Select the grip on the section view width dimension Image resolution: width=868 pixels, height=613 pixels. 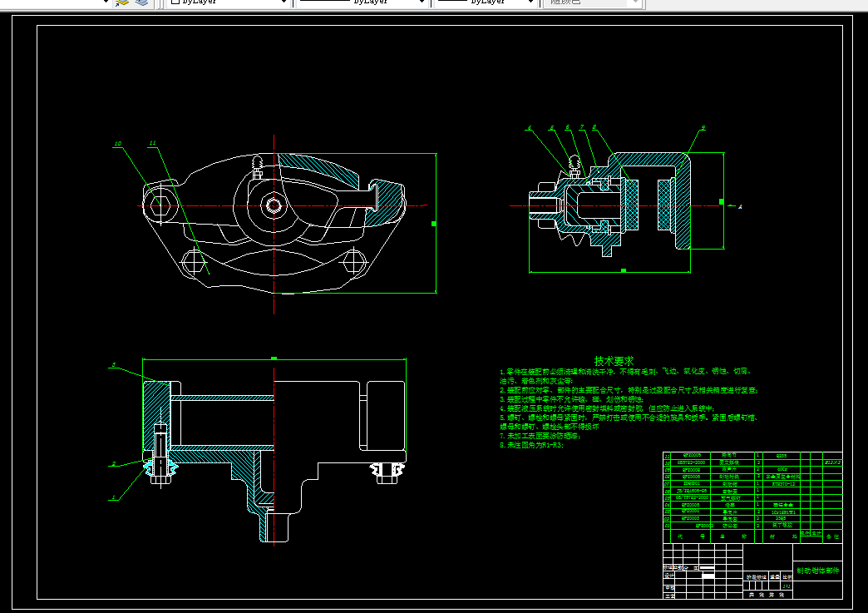point(624,271)
